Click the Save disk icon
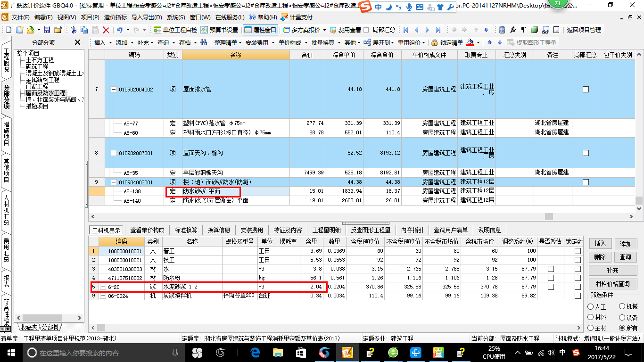Viewport: 644px width, 362px height. click(x=47, y=30)
